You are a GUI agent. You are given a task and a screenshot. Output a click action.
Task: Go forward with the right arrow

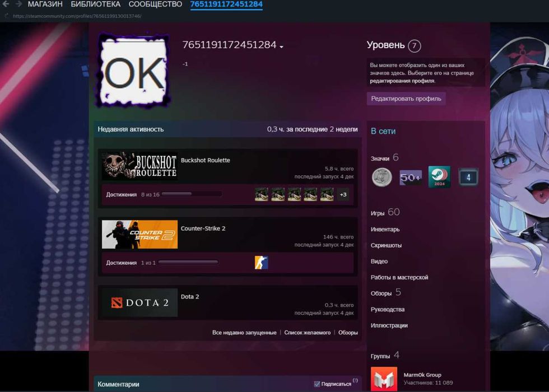pos(18,4)
